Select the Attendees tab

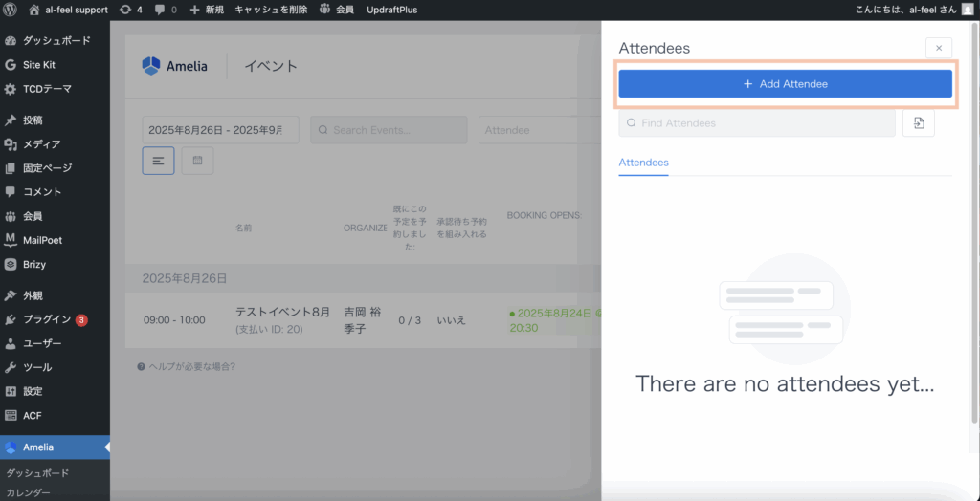[x=643, y=163]
